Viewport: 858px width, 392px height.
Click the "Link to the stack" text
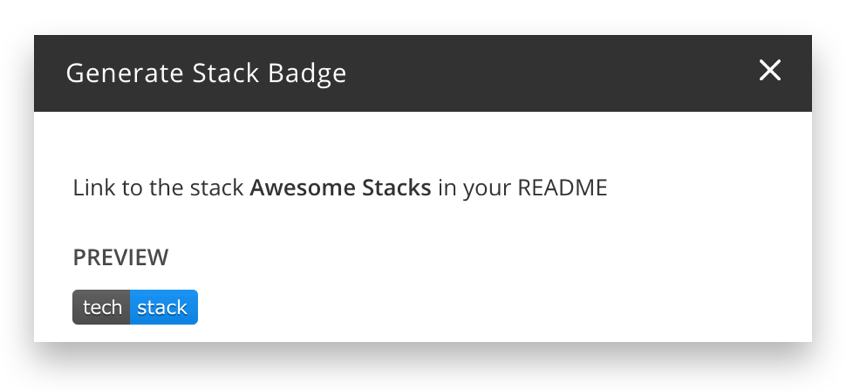pyautogui.click(x=158, y=188)
